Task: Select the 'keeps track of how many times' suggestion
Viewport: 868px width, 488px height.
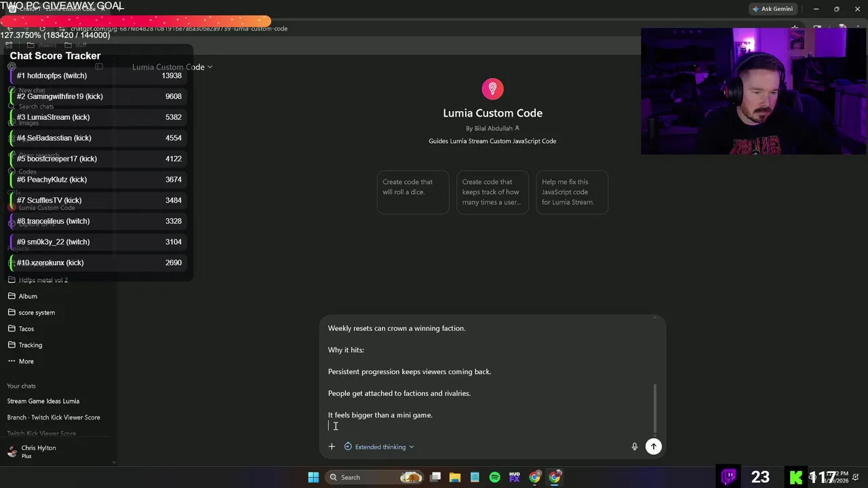Action: 492,192
